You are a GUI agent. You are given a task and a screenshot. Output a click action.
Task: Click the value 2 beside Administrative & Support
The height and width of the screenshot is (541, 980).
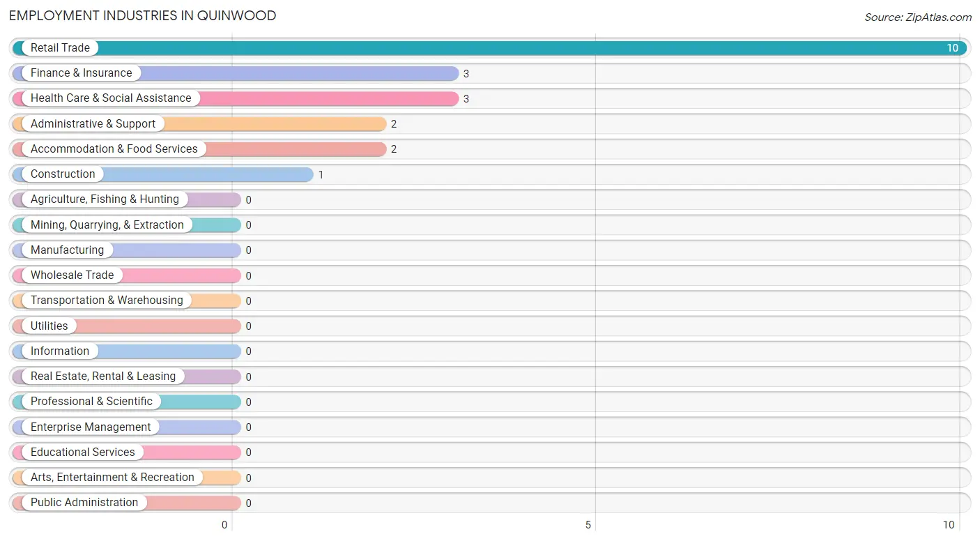tap(394, 124)
